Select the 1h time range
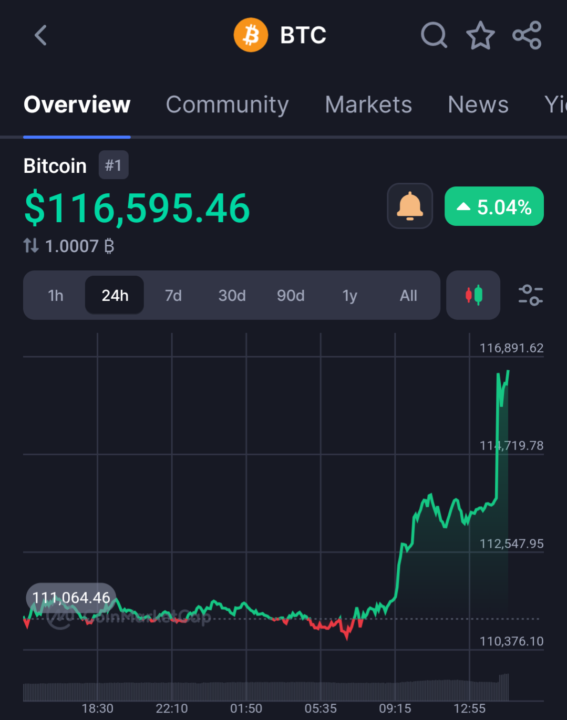The image size is (567, 720). pos(56,295)
